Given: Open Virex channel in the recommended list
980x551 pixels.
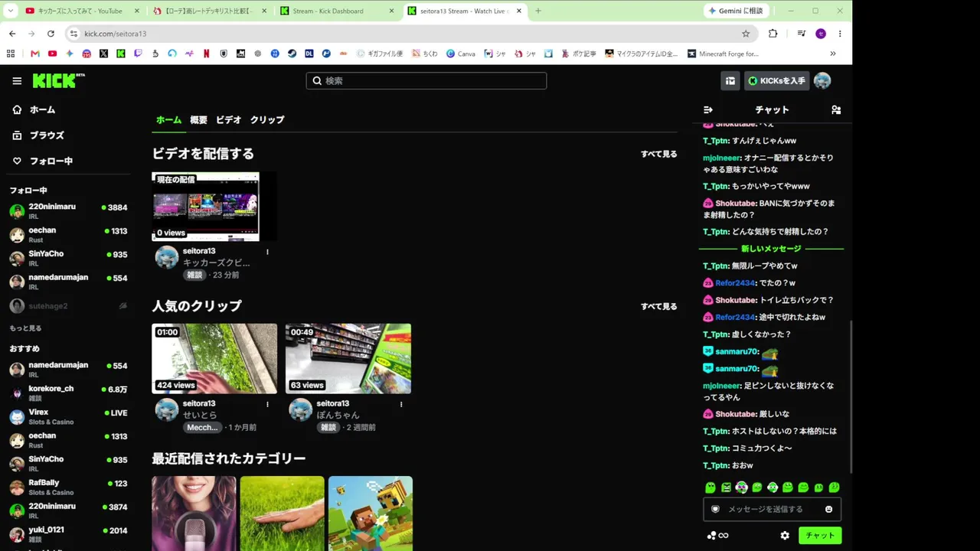Looking at the screenshot, I should pyautogui.click(x=68, y=417).
